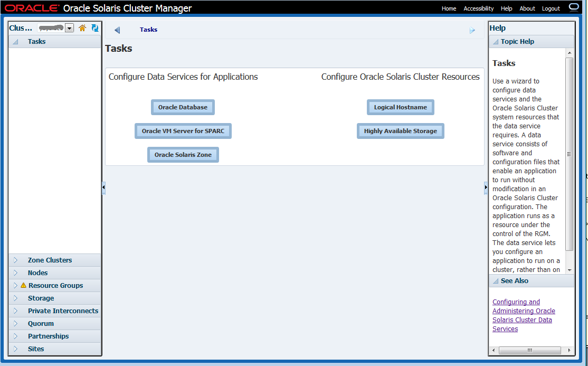Launch the Oracle Database wizard
This screenshot has height=366, width=588.
[x=183, y=107]
